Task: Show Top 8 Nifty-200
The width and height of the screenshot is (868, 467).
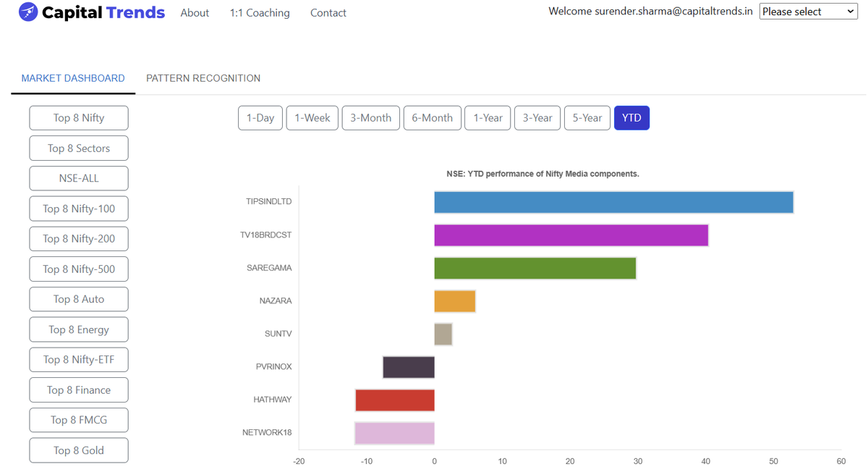Action: [x=79, y=239]
